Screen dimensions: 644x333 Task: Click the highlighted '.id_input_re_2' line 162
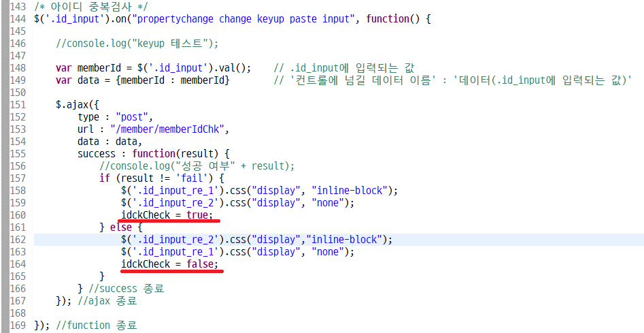tap(256, 239)
